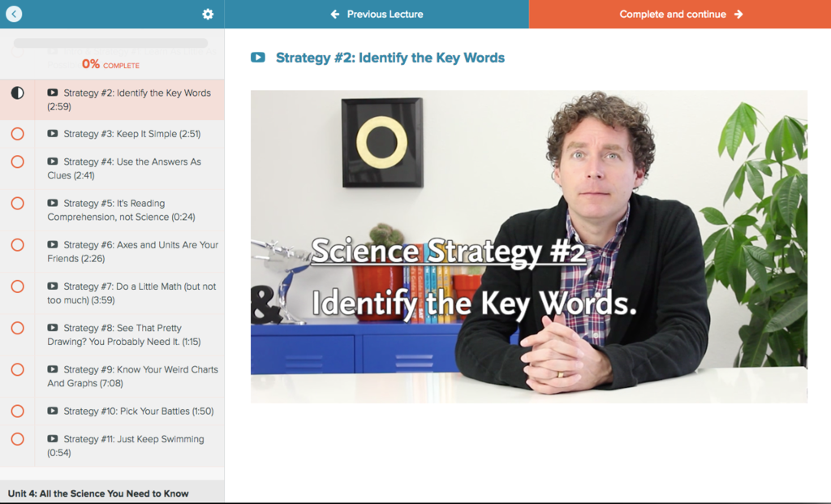Select Strategy #2: Identify the Key Words item
Viewport: 831px width, 504px height.
pyautogui.click(x=128, y=99)
